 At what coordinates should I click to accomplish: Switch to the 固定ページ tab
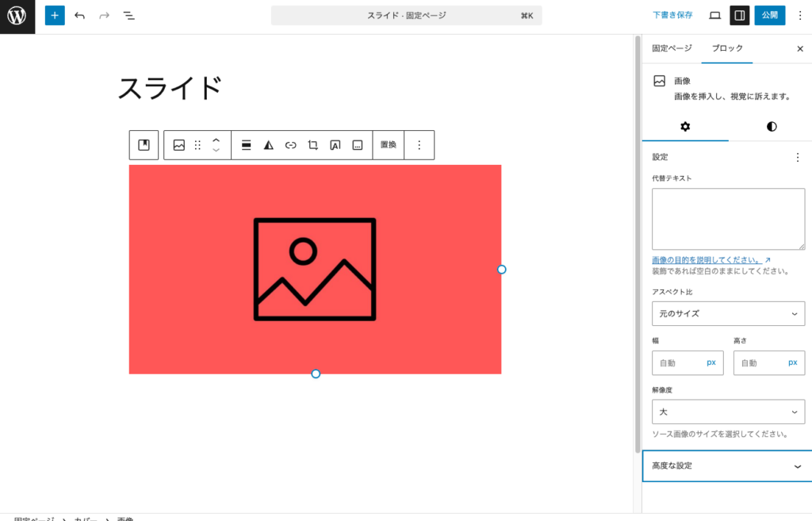672,48
